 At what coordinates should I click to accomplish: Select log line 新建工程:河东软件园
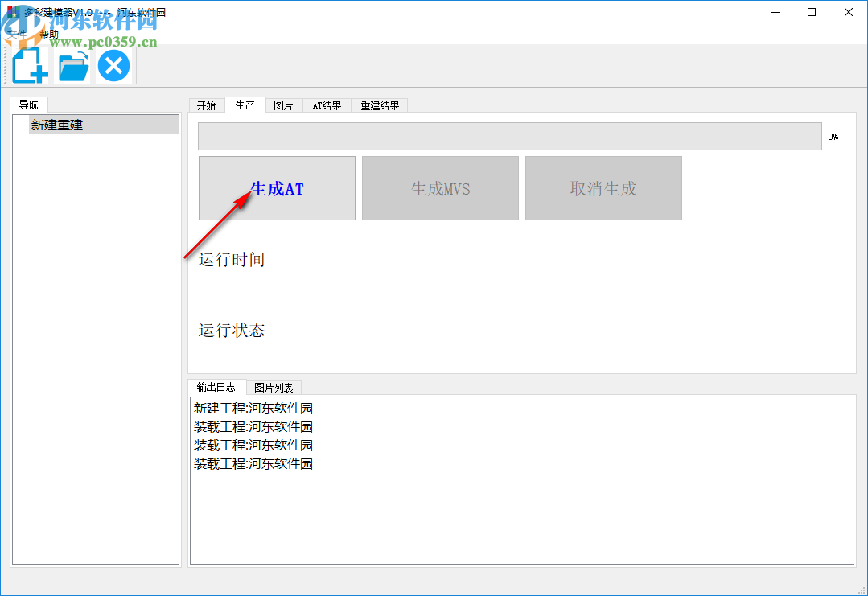(253, 409)
